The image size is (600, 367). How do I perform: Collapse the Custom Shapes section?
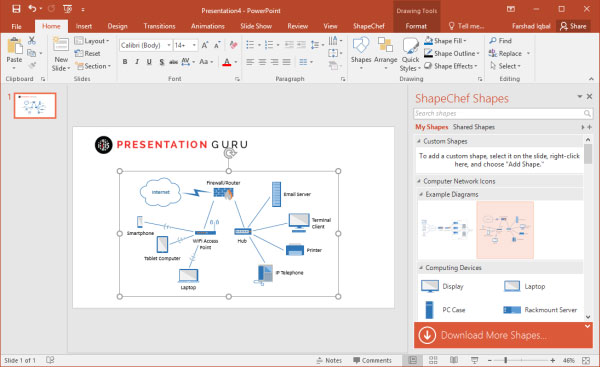419,141
